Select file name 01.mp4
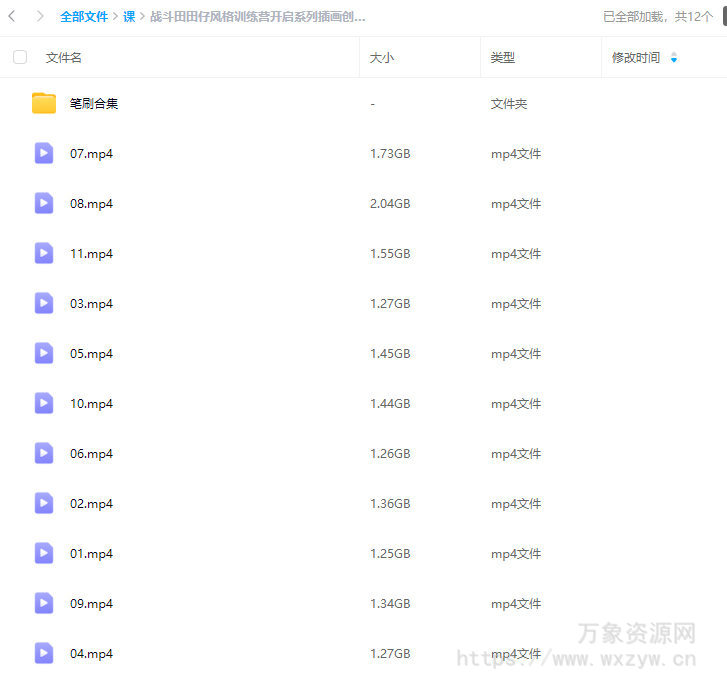 click(91, 554)
